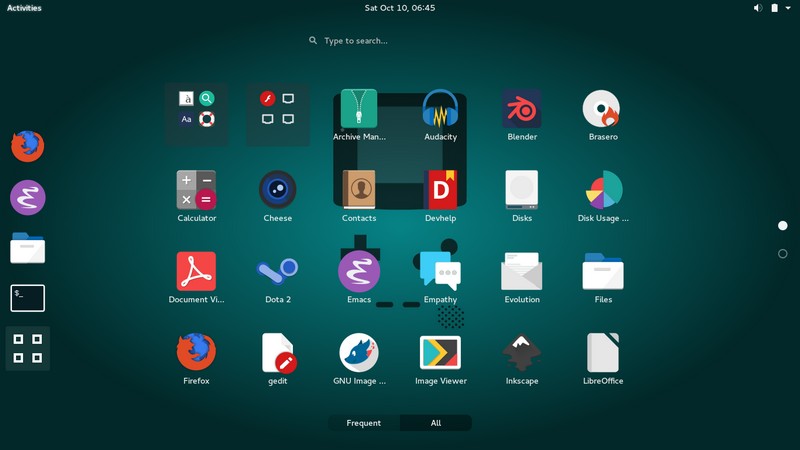
Task: Switch to the Frequent apps tab
Action: coord(364,423)
